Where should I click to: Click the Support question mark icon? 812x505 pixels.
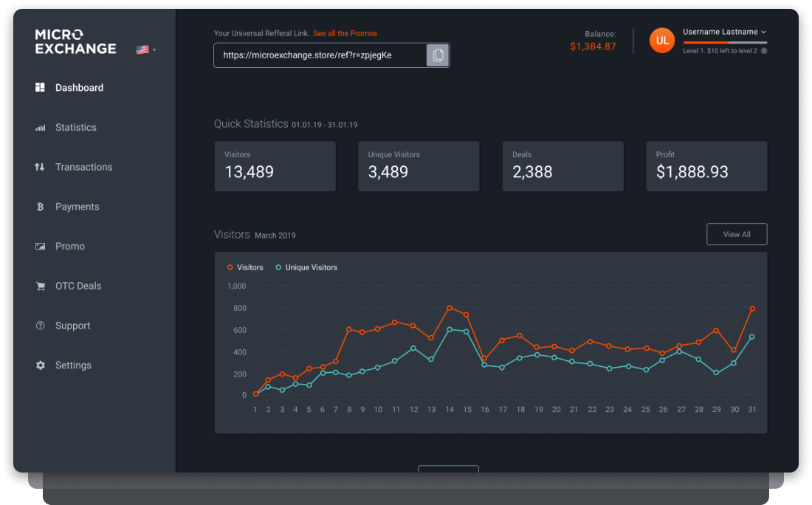[40, 326]
